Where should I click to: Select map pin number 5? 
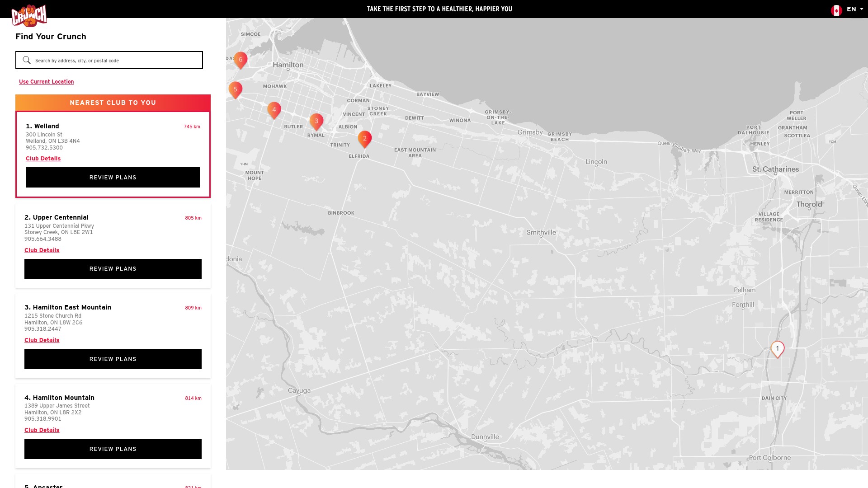[235, 90]
